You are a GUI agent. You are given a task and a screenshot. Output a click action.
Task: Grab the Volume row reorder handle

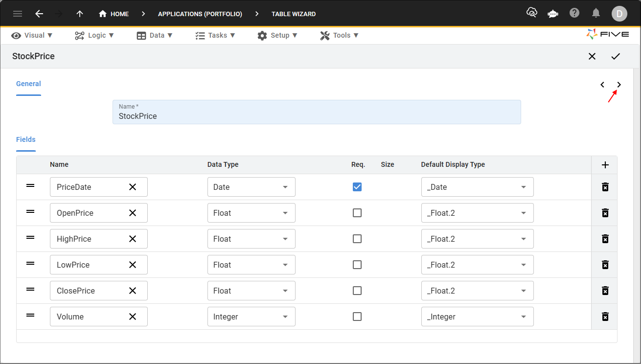click(x=30, y=315)
